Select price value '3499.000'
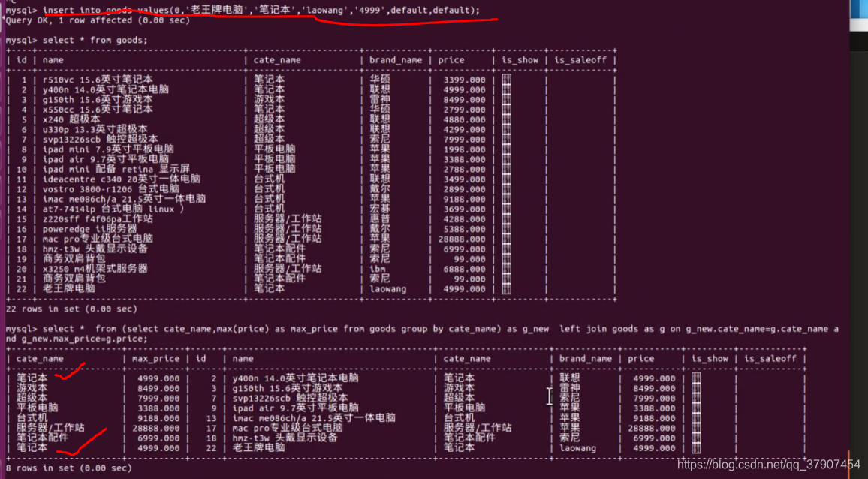868x479 pixels. coord(465,179)
